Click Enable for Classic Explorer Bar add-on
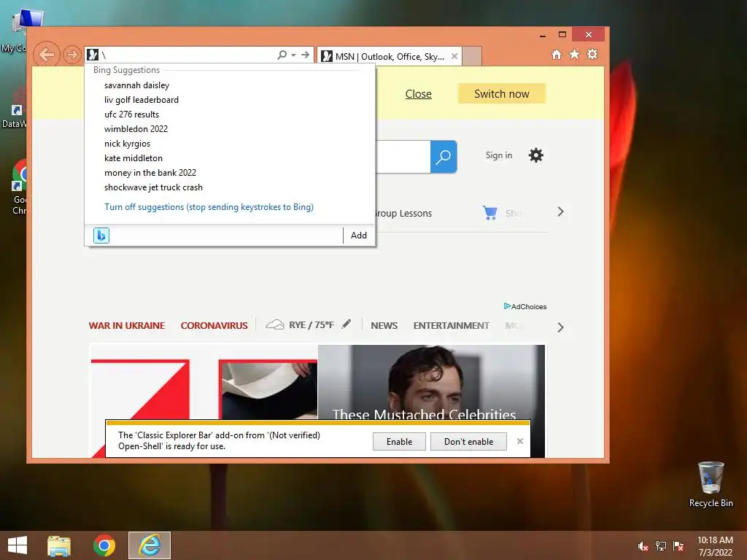 (x=399, y=442)
